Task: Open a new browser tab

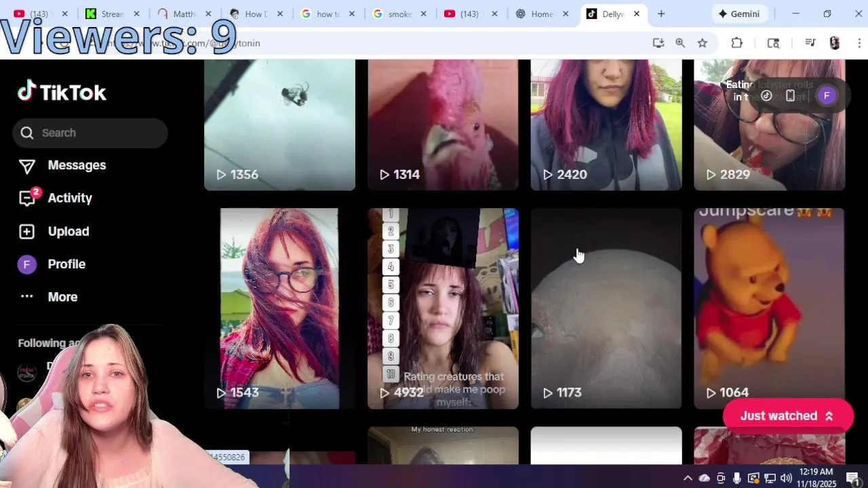Action: pos(661,14)
